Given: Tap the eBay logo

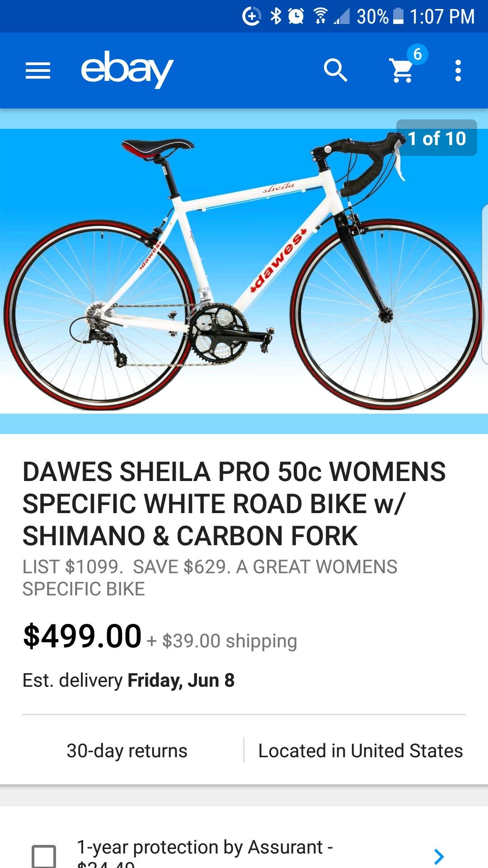Looking at the screenshot, I should click(x=127, y=69).
